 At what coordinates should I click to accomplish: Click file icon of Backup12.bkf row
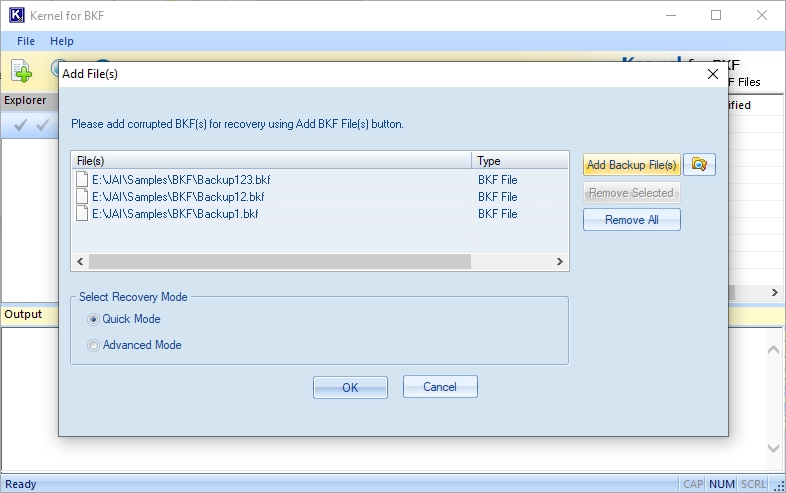(x=82, y=197)
